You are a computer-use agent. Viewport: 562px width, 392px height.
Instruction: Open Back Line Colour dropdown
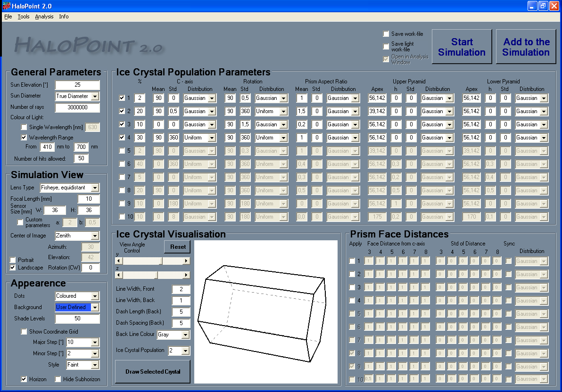tap(185, 335)
